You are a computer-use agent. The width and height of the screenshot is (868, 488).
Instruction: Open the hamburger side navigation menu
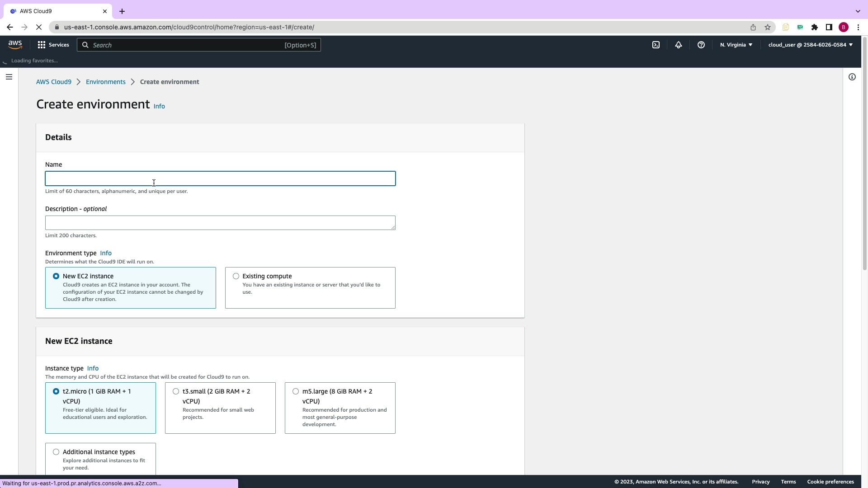click(9, 77)
